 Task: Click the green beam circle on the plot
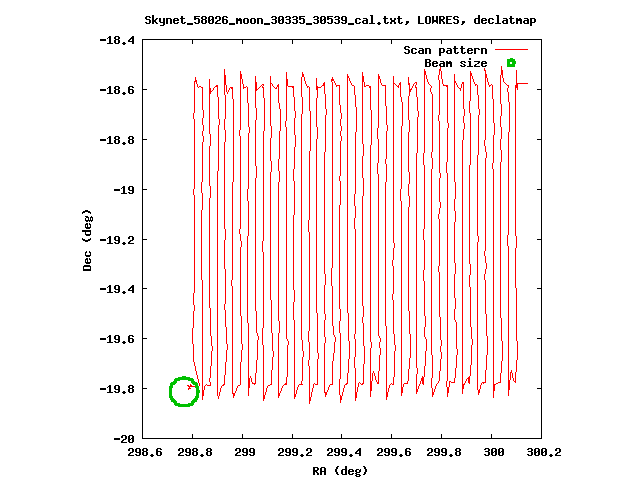click(x=184, y=391)
